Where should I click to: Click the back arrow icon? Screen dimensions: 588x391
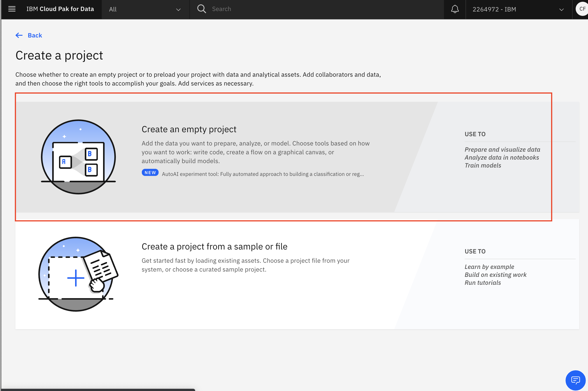(x=19, y=35)
